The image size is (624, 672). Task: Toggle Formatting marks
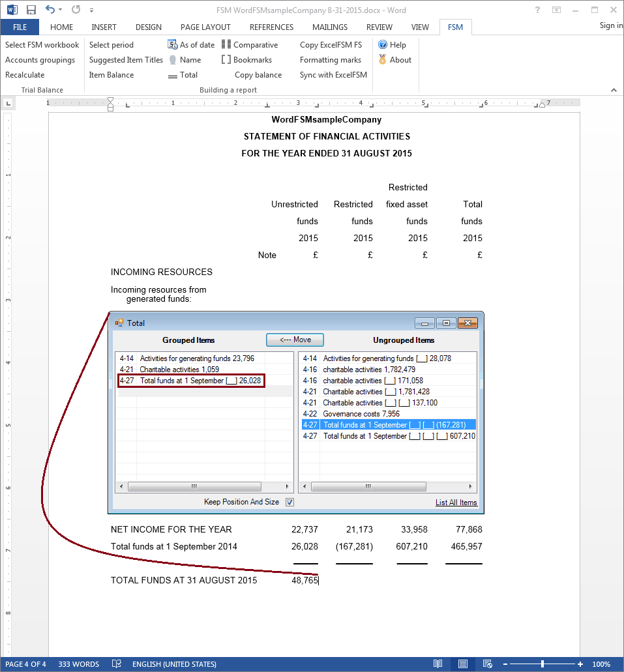(x=330, y=59)
